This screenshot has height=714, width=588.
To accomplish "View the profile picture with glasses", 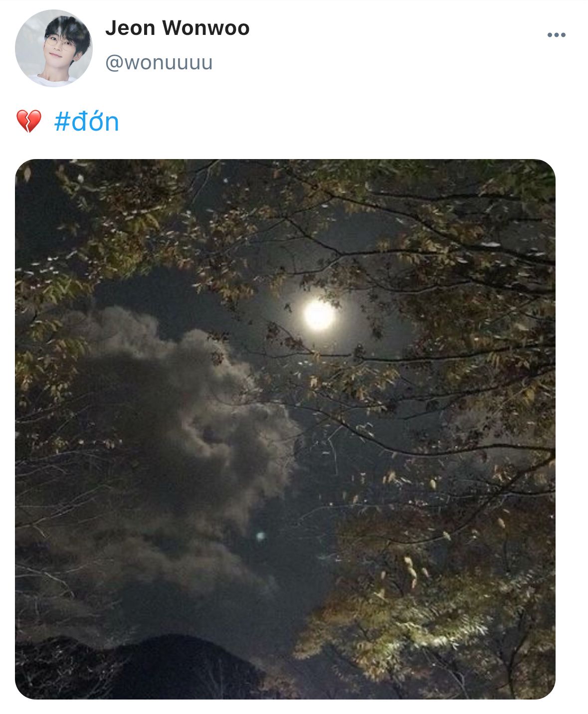I will coord(54,48).
